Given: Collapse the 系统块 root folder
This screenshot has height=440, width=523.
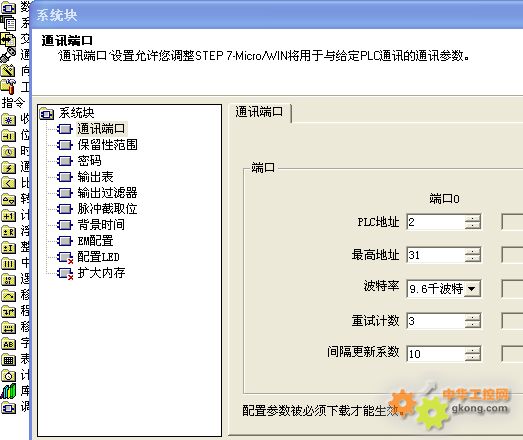Looking at the screenshot, I should (47, 114).
